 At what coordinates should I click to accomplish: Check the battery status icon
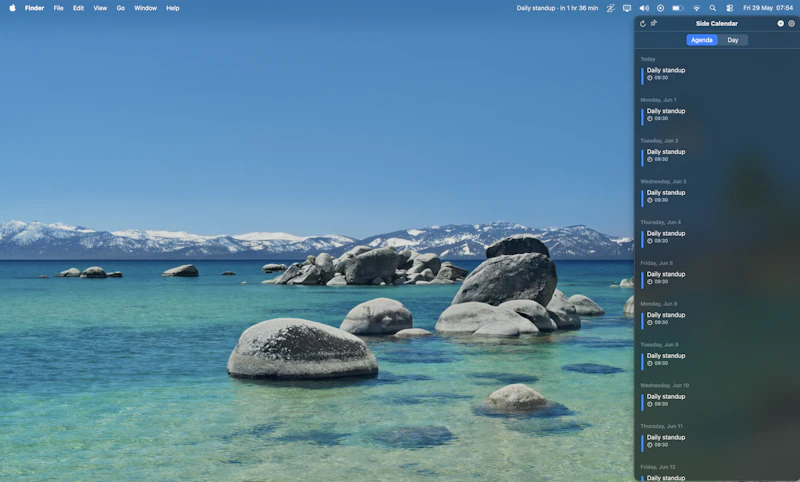678,8
